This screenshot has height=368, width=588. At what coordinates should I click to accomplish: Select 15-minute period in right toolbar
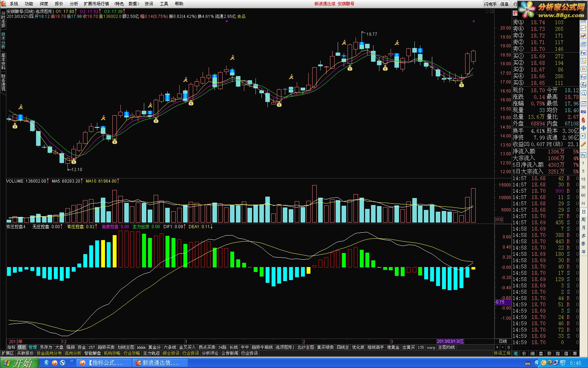point(583,179)
